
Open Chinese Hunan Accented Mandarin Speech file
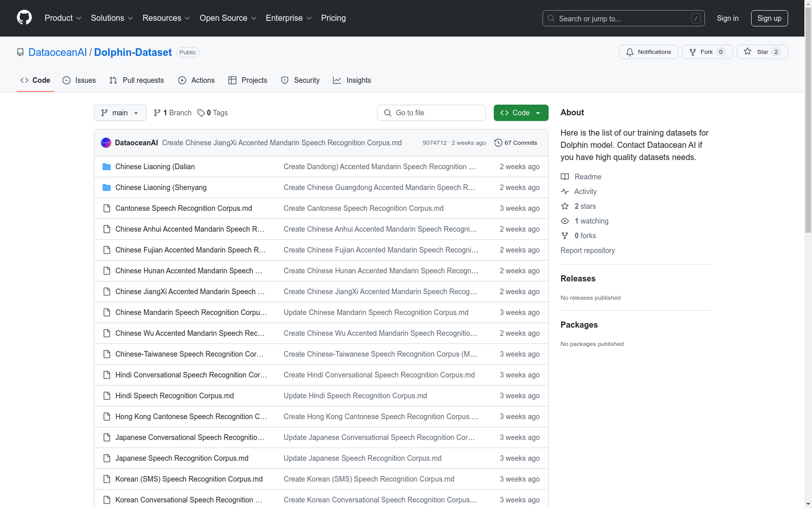pos(189,271)
